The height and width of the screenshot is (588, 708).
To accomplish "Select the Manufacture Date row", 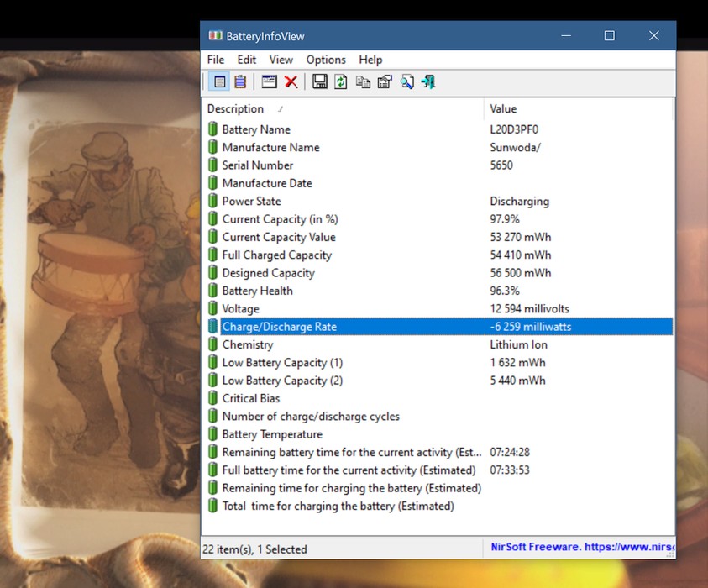I will (439, 183).
